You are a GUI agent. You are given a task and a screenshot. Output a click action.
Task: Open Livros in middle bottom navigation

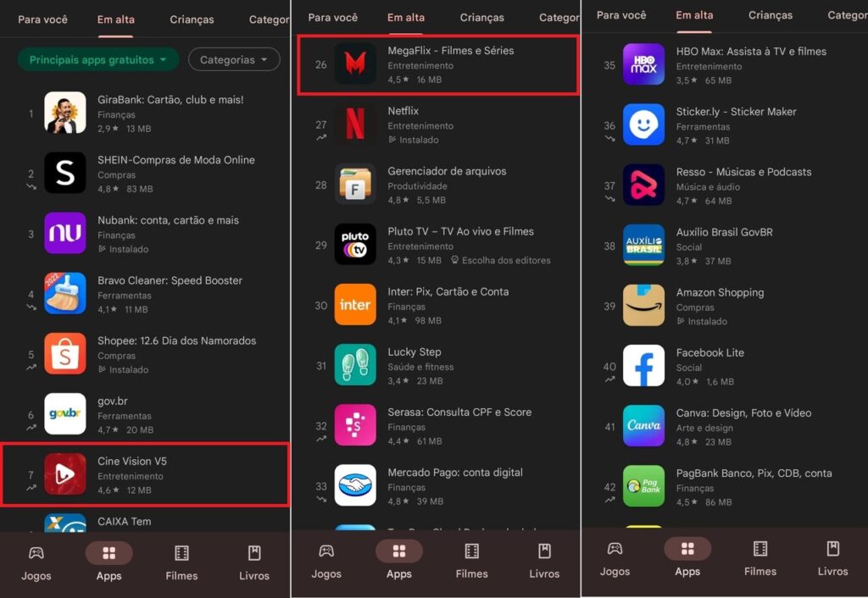544,561
